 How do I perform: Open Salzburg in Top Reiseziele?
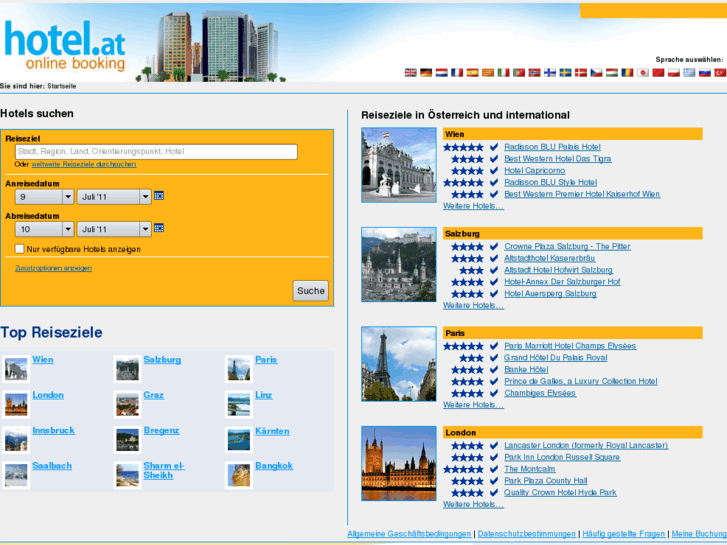(x=162, y=359)
